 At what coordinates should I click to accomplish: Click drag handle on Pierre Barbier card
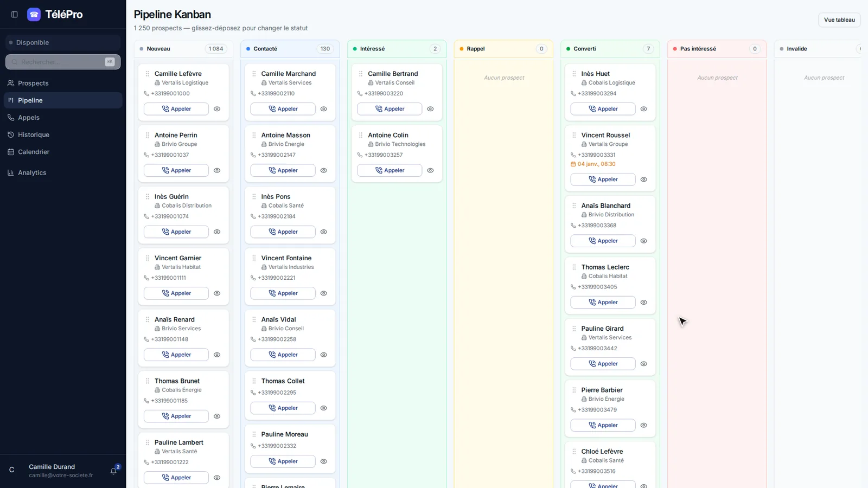[x=574, y=390]
